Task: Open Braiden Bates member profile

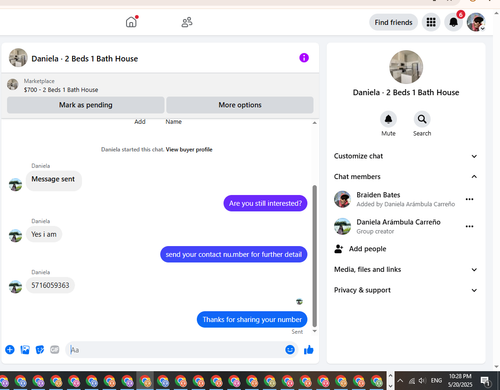Action: click(x=394, y=199)
